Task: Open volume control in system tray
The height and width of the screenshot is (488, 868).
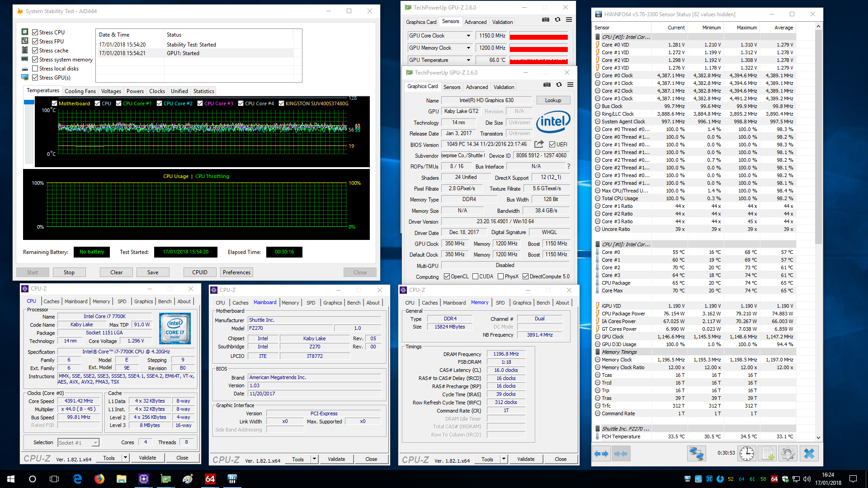Action: coord(807,479)
